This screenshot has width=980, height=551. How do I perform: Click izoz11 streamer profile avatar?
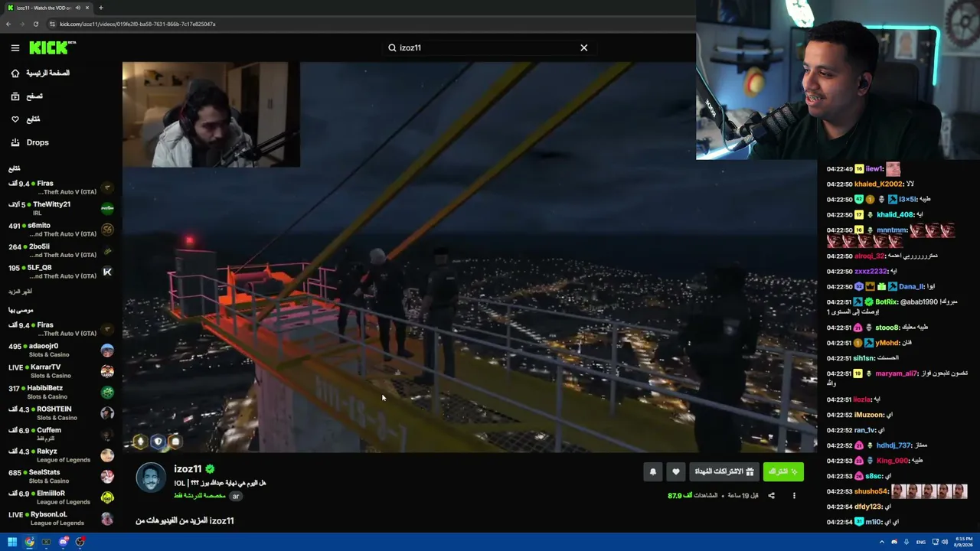pyautogui.click(x=151, y=478)
